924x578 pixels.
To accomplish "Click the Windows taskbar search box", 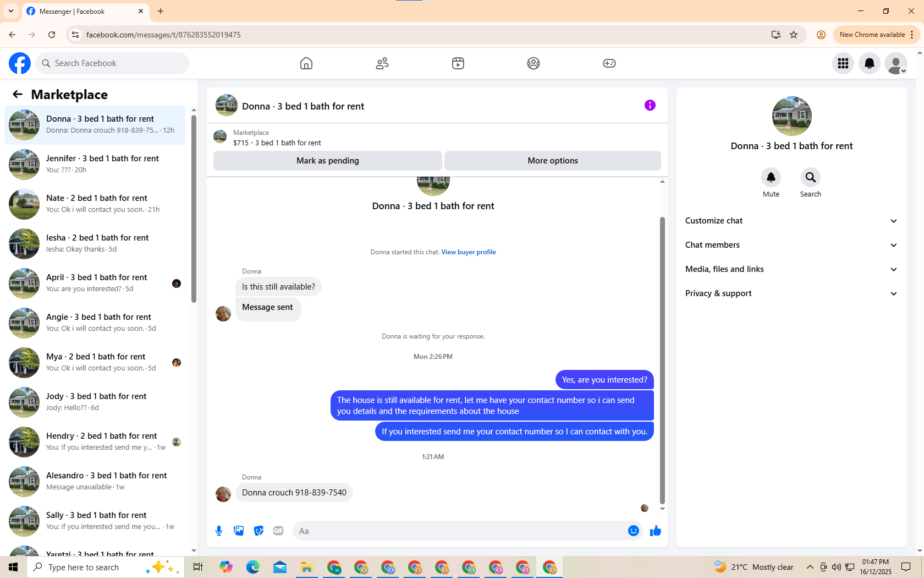I will pos(106,567).
